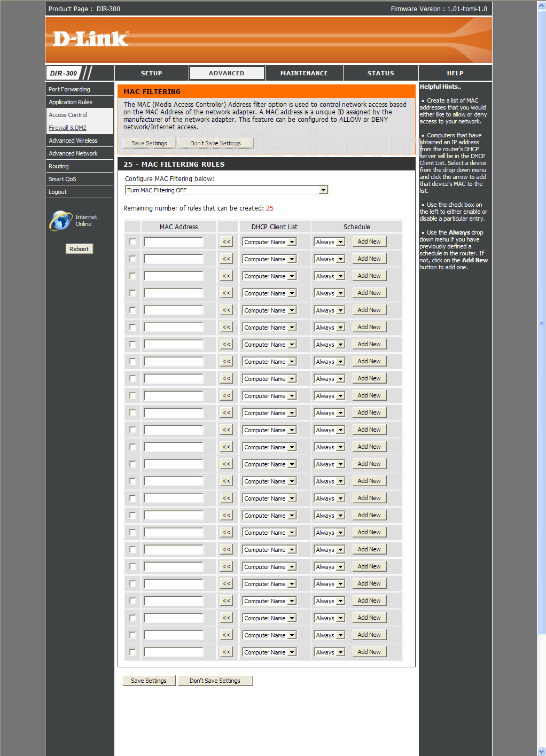The height and width of the screenshot is (756, 546).
Task: Click the DIR-300 model badge
Action: pyautogui.click(x=64, y=73)
